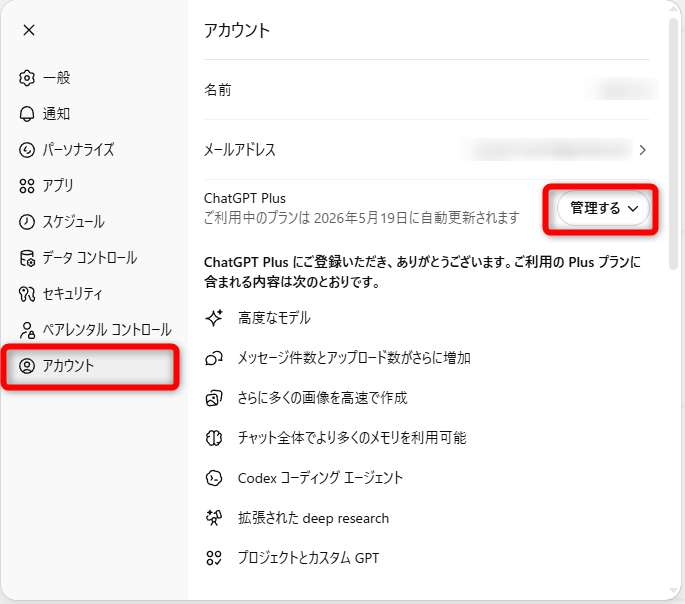The image size is (685, 604).
Task: Click the チャット全体でより多くのメモリを利用可能 text
Action: pos(352,438)
